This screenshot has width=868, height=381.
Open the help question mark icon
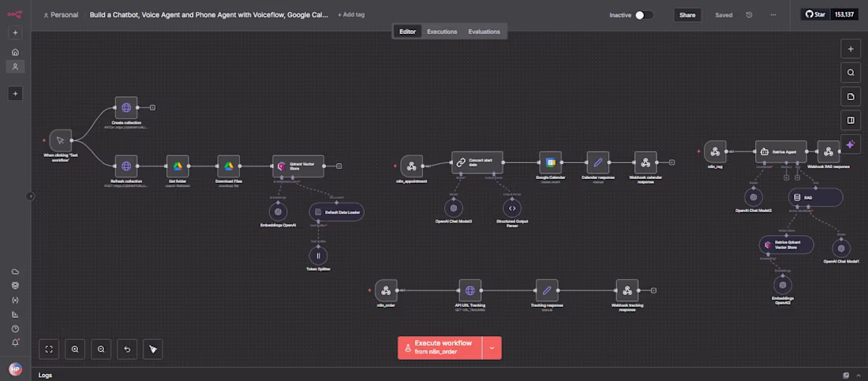(15, 328)
